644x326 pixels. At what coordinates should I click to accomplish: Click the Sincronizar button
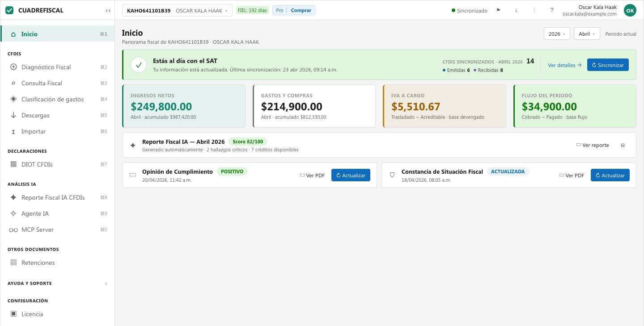tap(608, 65)
